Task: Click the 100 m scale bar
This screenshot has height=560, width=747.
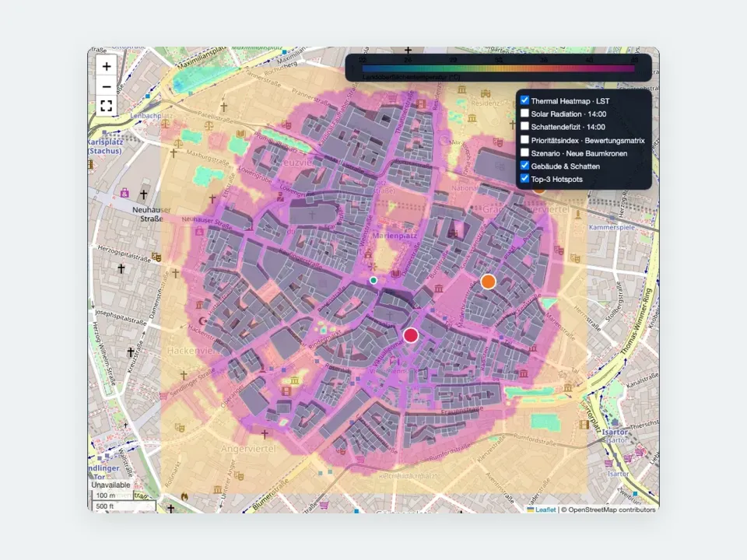Action: 112,495
